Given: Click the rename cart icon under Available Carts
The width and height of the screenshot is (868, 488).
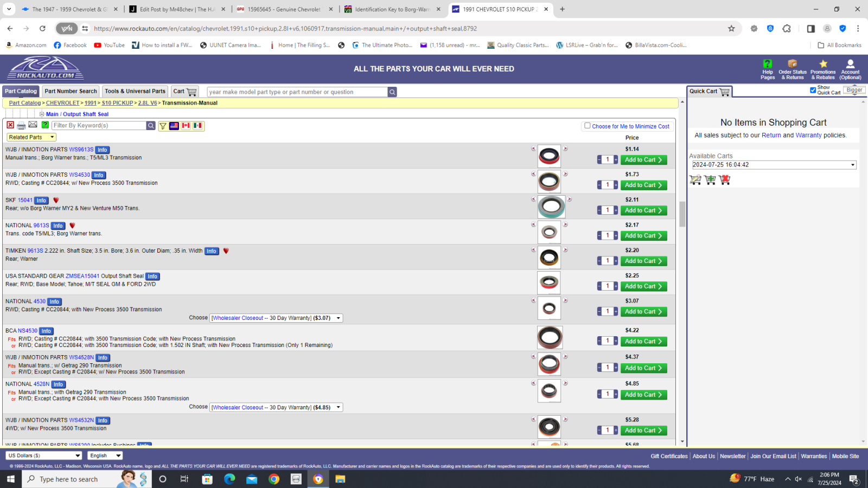Looking at the screenshot, I should [x=695, y=179].
